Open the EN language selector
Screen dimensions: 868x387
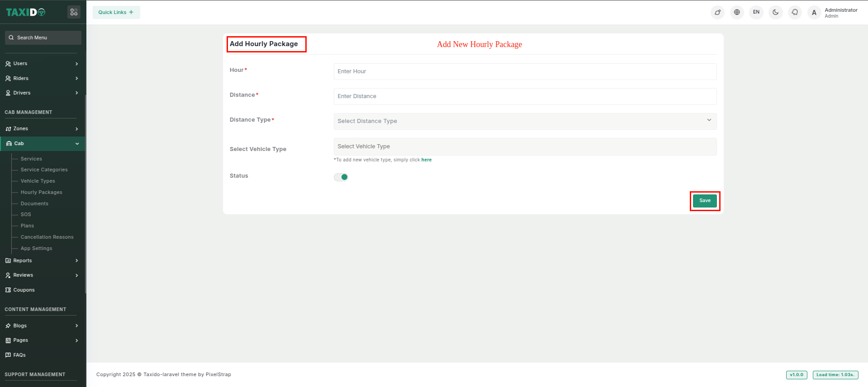pyautogui.click(x=756, y=12)
